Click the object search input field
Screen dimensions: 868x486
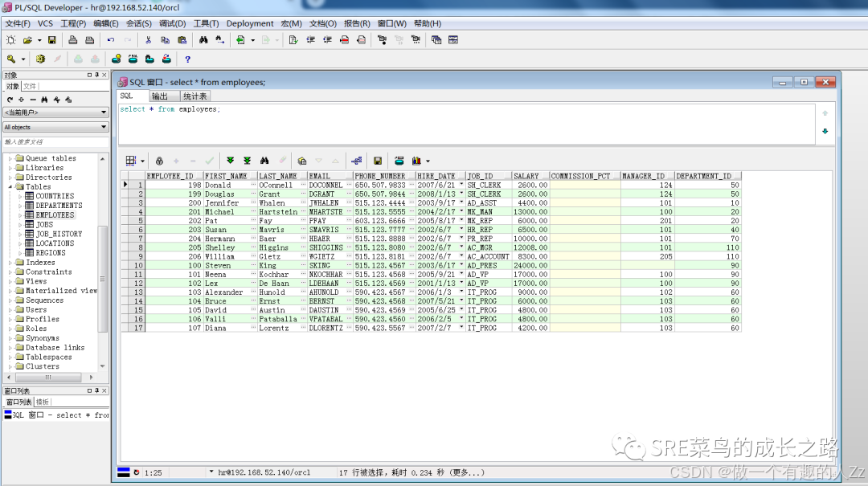(x=56, y=141)
